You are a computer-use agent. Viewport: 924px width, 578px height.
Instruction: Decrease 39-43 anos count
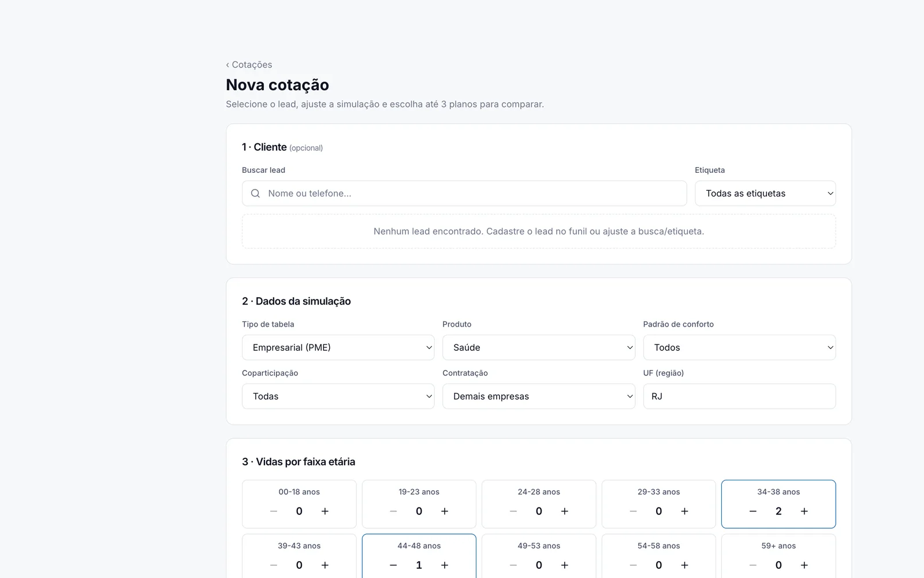pos(274,565)
